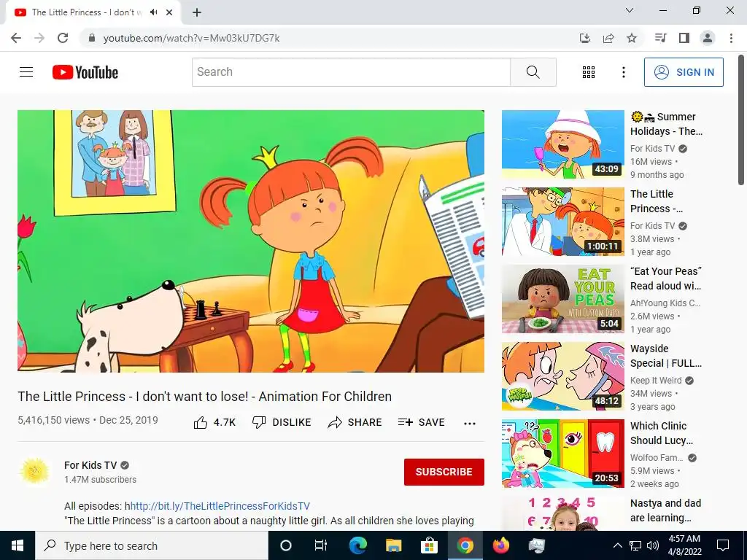Open the Chrome profile avatar
Screen dimensions: 747x560
click(x=708, y=38)
